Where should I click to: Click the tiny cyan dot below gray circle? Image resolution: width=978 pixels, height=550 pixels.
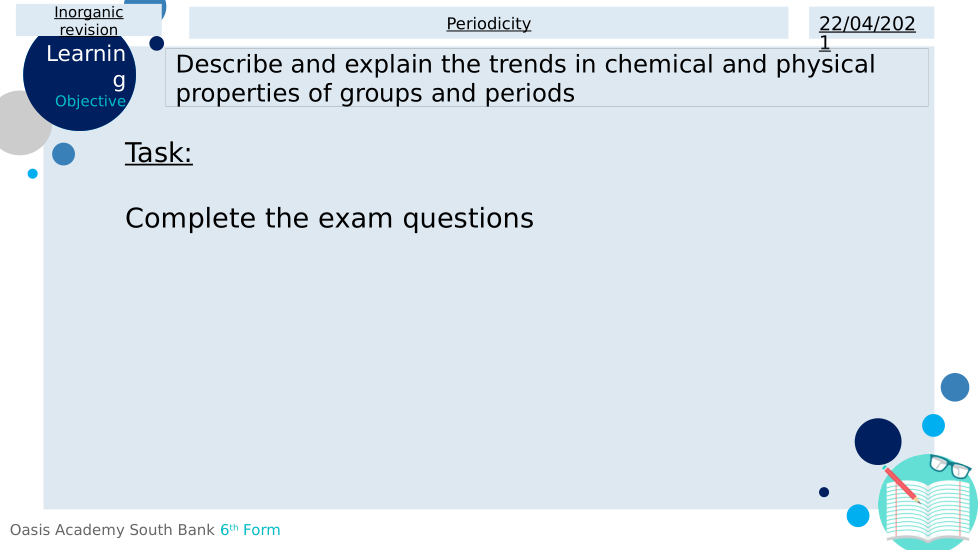[x=33, y=174]
